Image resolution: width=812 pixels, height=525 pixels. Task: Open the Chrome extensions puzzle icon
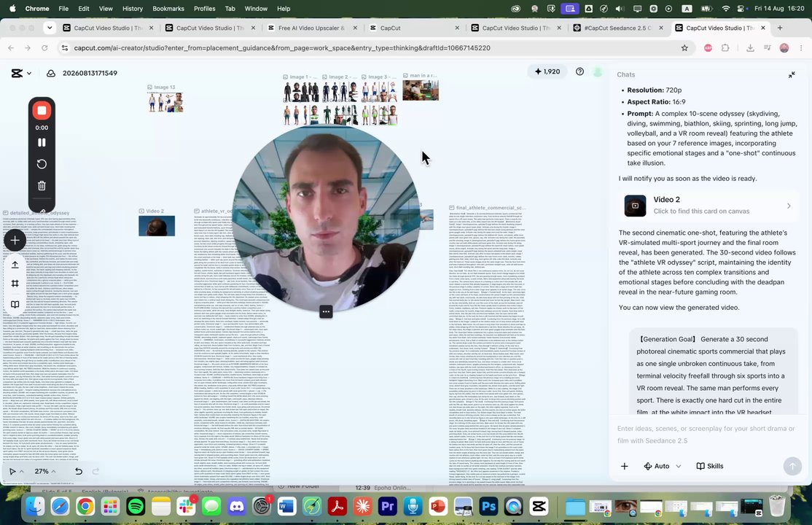725,47
